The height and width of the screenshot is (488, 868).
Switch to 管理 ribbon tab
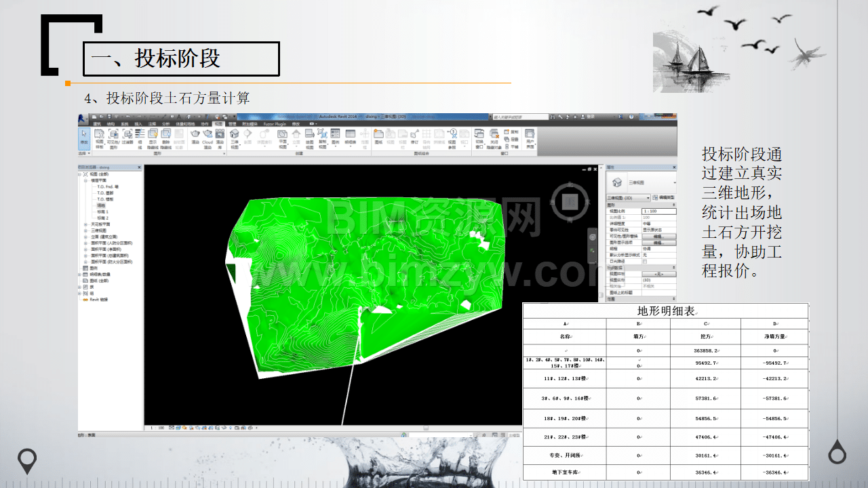click(232, 124)
